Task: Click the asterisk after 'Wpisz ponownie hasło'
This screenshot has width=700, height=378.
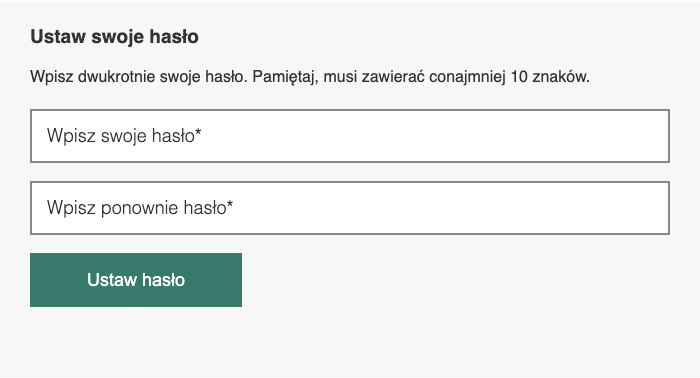Action: (230, 204)
